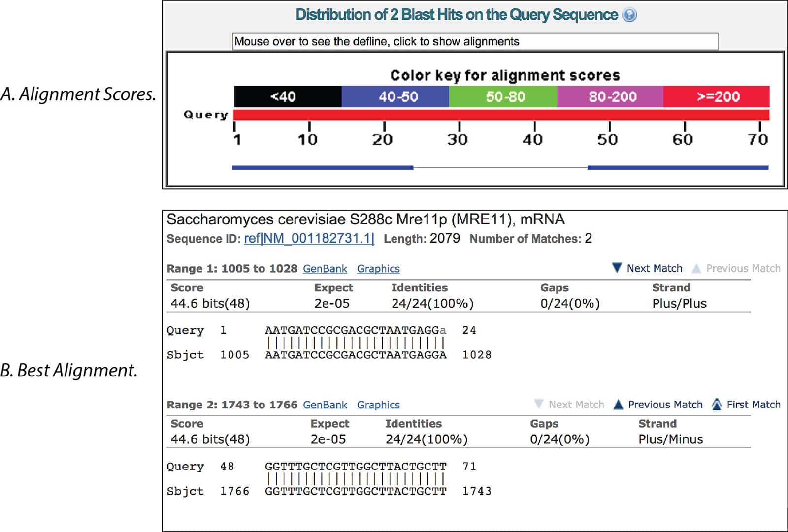Click greyed Previous Match arrow in Range 1

coord(696,268)
